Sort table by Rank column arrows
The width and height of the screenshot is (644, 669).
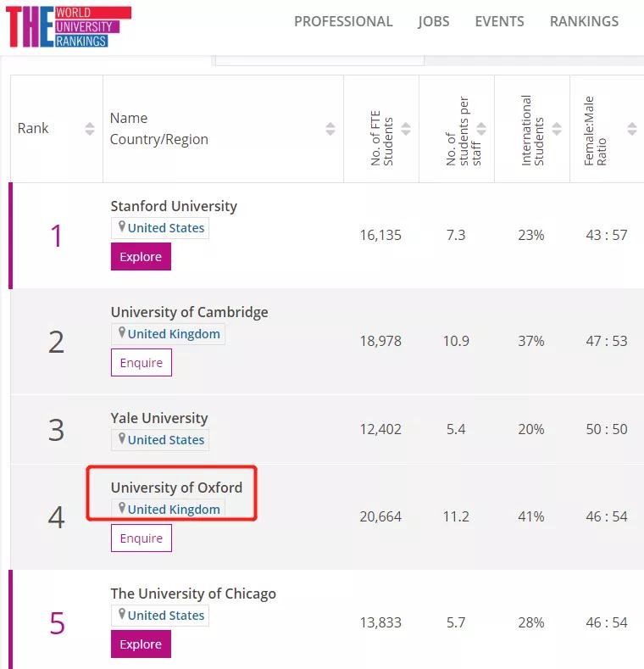(x=90, y=129)
